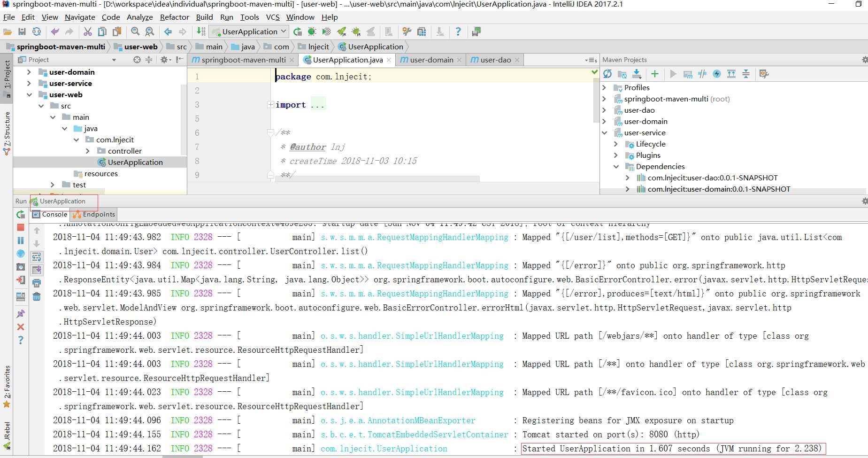
Task: Close the UserApplication.java editor tab
Action: [x=389, y=60]
